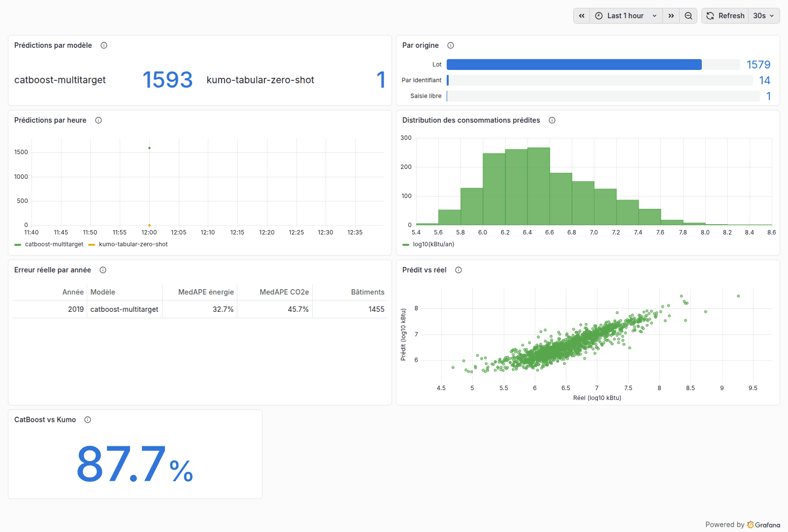
Task: Click the tallest histogram bar near 6.4
Action: point(538,186)
